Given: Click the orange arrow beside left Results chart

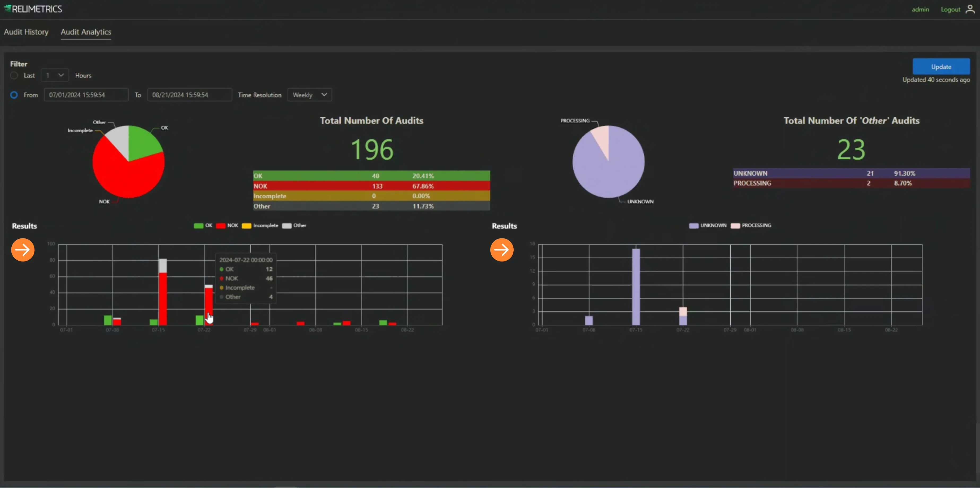Looking at the screenshot, I should pos(23,250).
